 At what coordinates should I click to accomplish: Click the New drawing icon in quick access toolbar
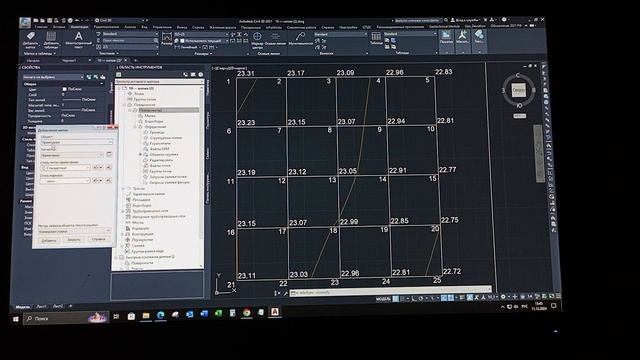tap(36, 20)
